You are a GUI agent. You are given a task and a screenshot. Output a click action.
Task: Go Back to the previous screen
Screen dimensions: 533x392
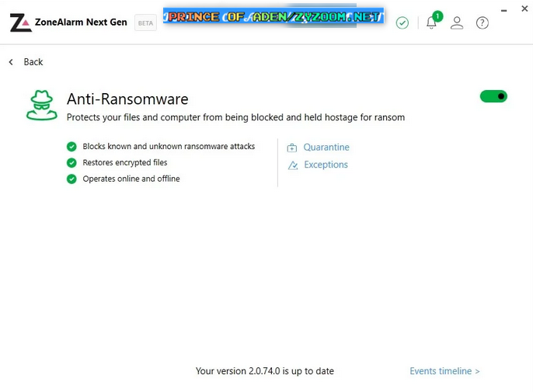(33, 62)
